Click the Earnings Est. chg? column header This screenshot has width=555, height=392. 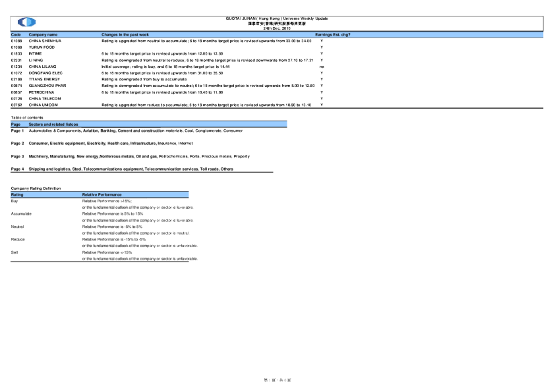tap(333, 34)
